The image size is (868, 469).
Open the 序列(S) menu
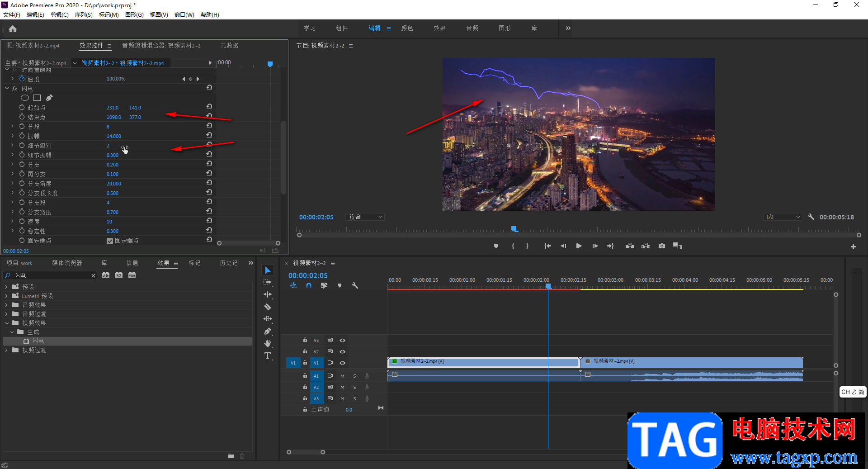point(84,14)
